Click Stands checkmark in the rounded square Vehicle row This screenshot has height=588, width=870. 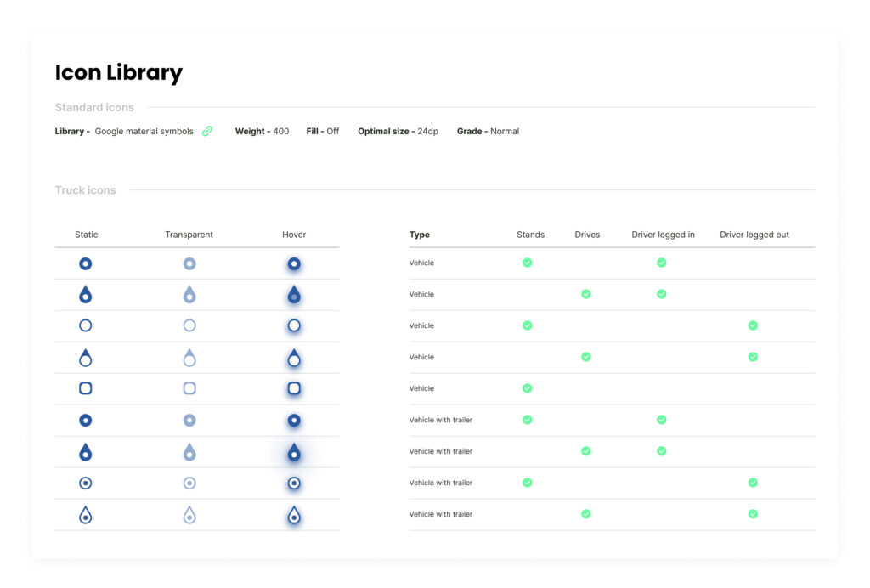tap(528, 388)
